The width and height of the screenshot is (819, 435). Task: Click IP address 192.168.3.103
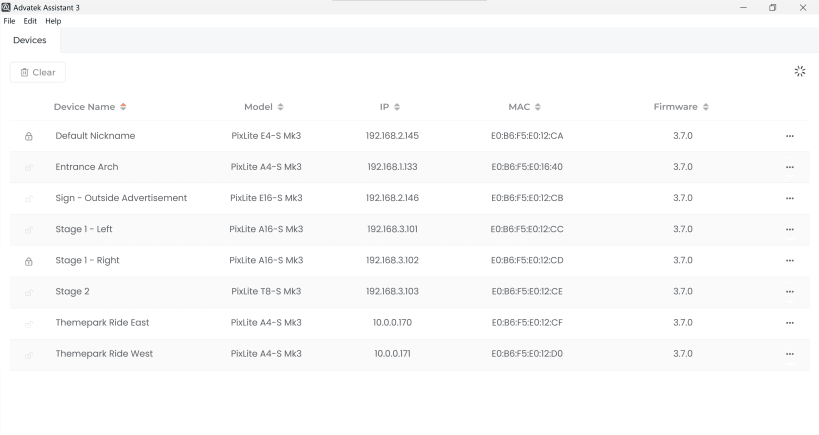392,291
